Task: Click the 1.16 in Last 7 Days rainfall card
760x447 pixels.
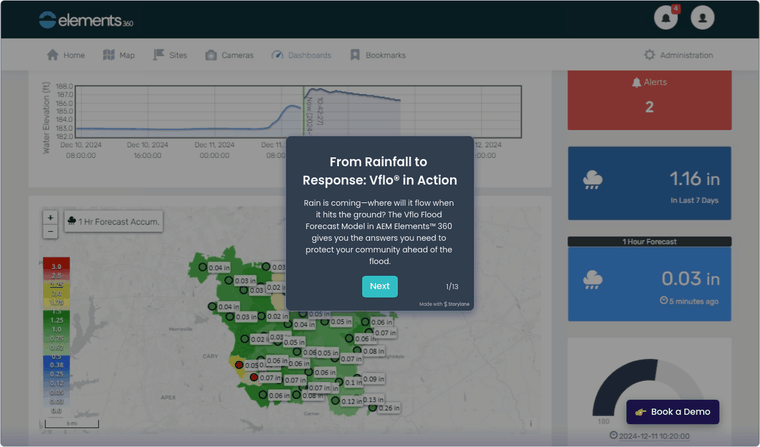Action: coord(649,183)
